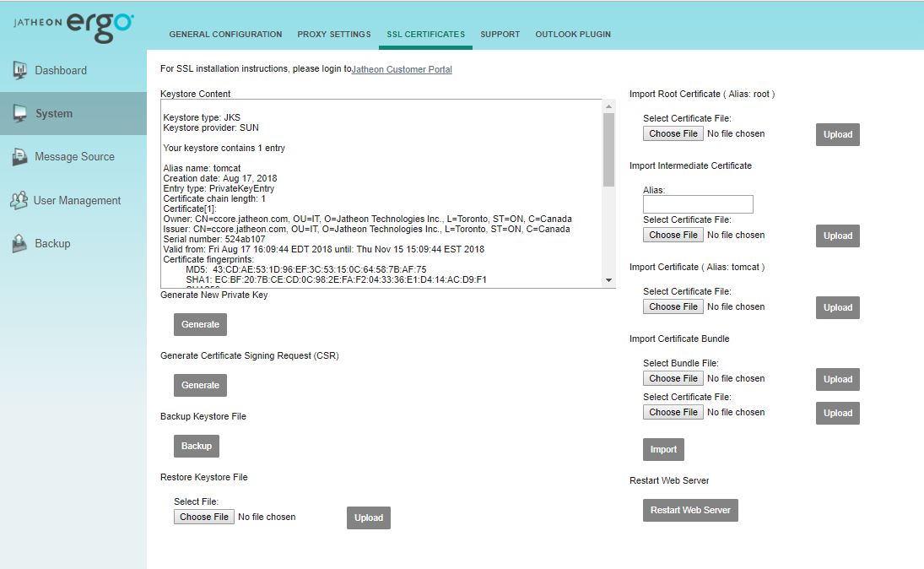Image resolution: width=924 pixels, height=569 pixels.
Task: Upload the root certificate
Action: (x=837, y=134)
